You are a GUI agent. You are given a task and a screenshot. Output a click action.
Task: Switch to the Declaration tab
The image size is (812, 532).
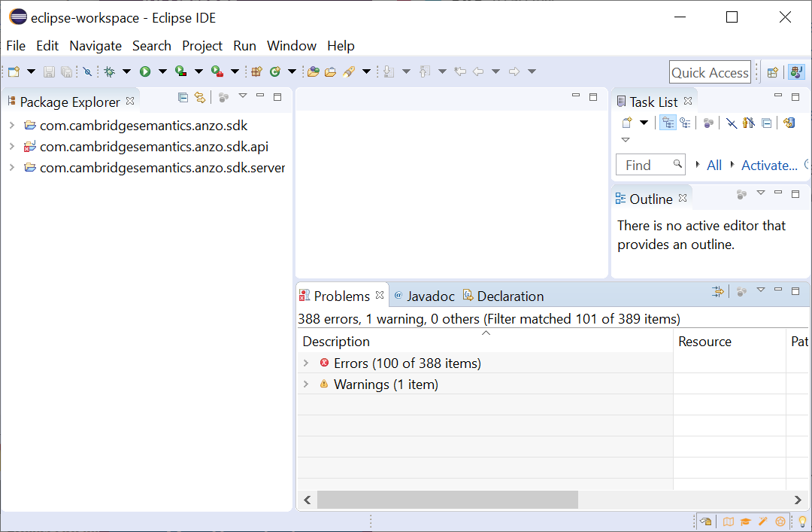coord(503,296)
